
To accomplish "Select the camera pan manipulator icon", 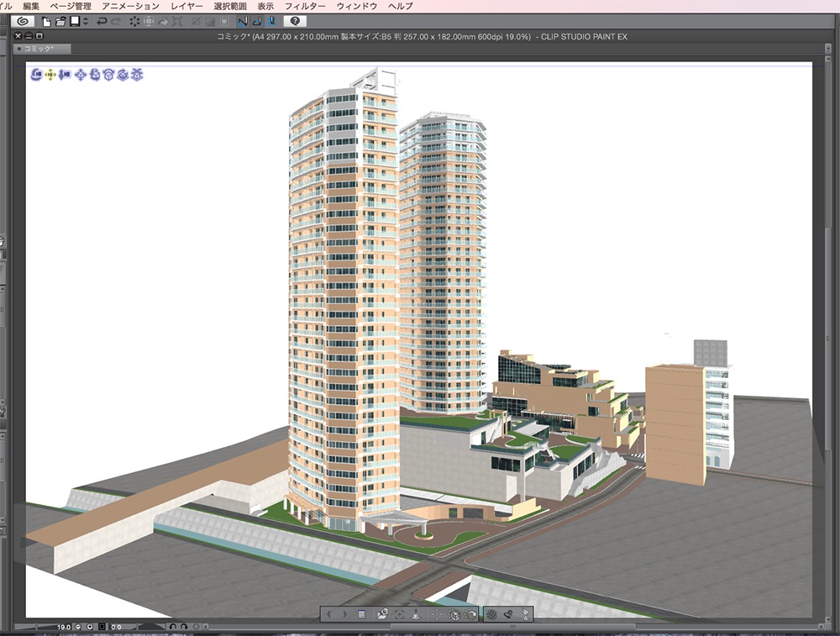I will pyautogui.click(x=51, y=75).
